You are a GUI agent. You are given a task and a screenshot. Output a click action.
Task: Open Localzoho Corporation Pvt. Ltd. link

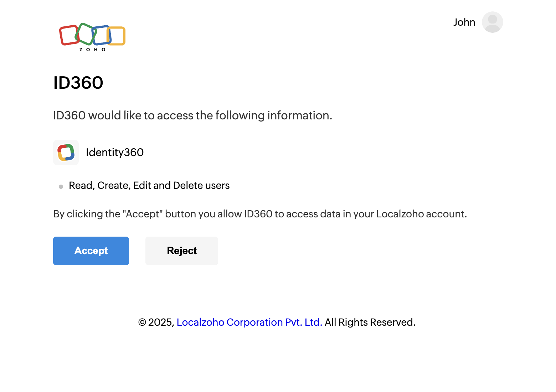(x=249, y=322)
